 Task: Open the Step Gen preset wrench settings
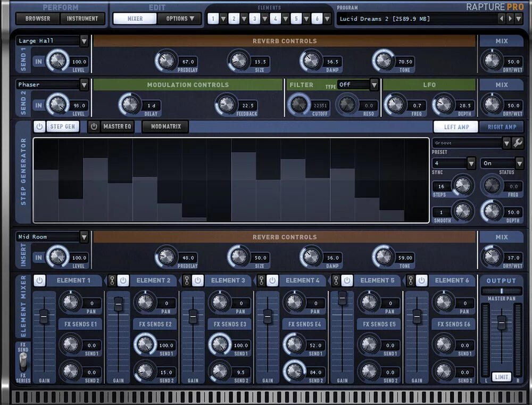coord(518,143)
